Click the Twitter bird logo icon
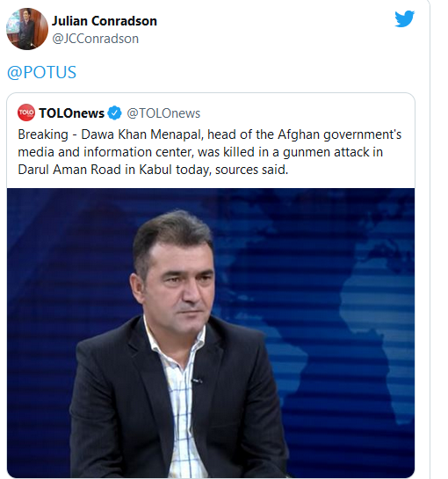The image size is (448, 479). [x=404, y=19]
